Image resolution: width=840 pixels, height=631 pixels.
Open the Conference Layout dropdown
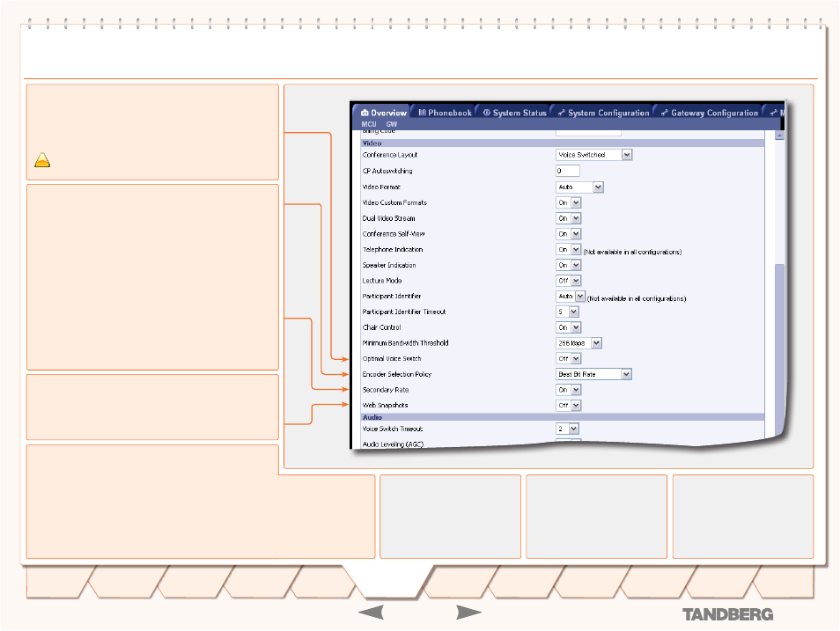pyautogui.click(x=594, y=155)
